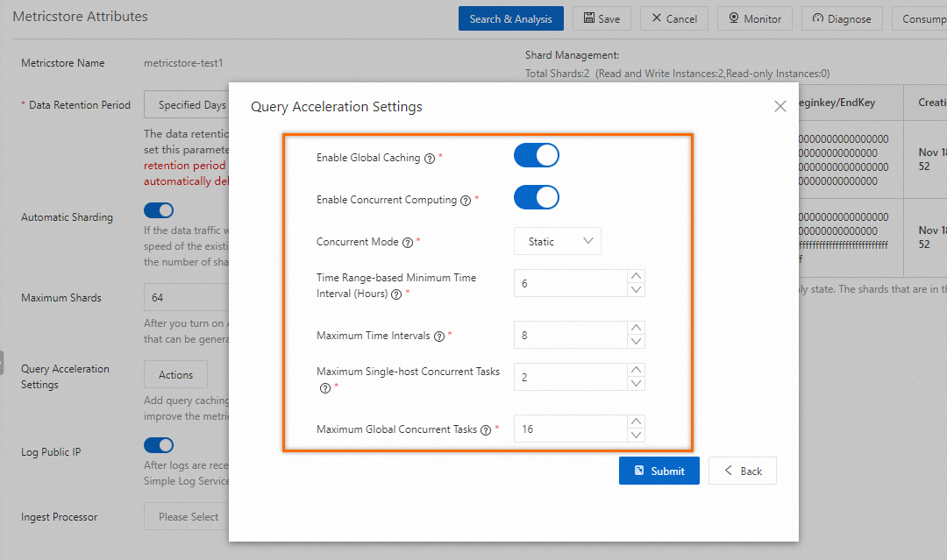Increase Maximum Single-host Concurrent Tasks value
The height and width of the screenshot is (560, 947).
tap(636, 370)
